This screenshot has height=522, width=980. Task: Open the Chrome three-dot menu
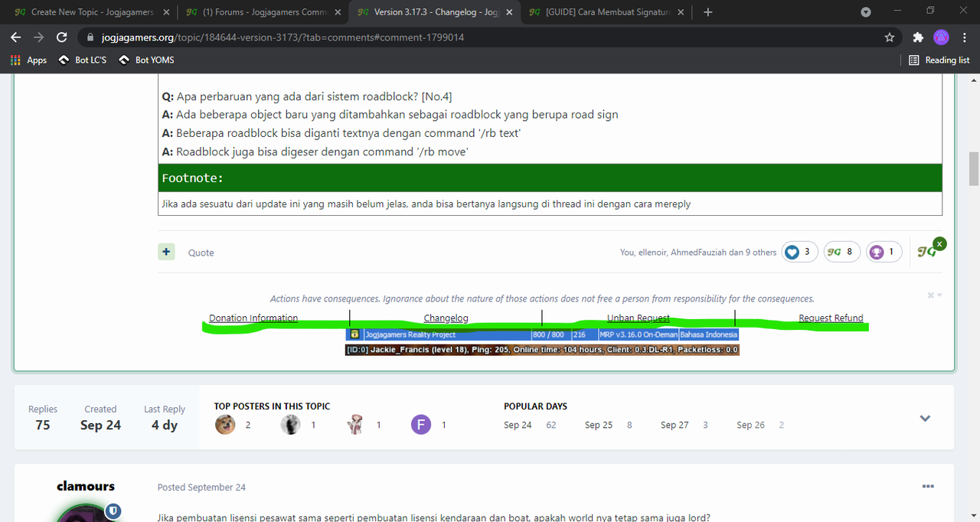pos(965,37)
